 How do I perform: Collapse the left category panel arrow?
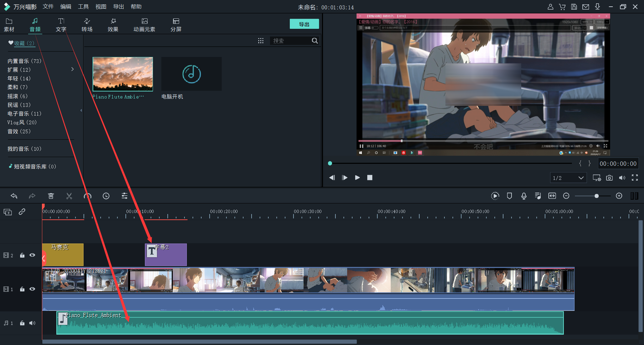point(81,110)
